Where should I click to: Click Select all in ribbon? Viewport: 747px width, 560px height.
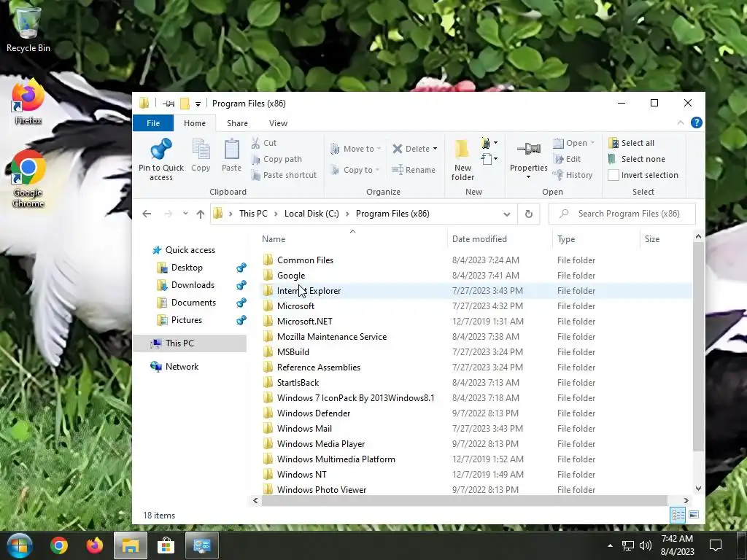(631, 143)
